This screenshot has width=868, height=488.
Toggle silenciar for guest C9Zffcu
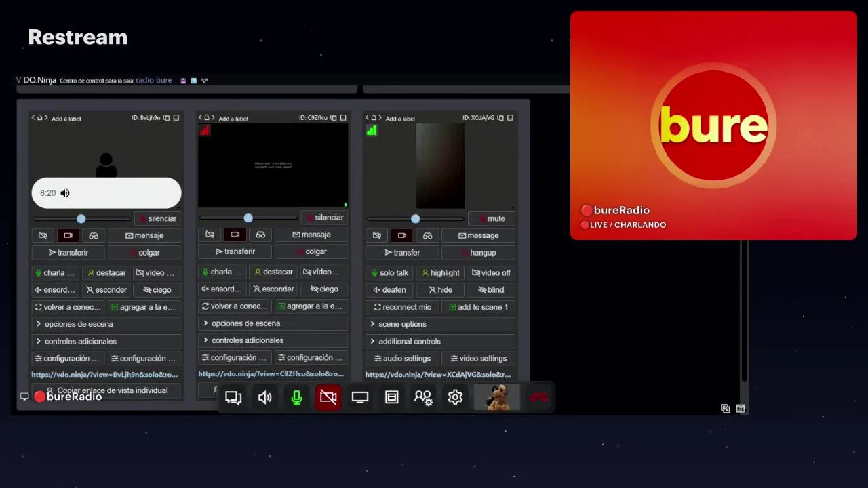point(324,218)
